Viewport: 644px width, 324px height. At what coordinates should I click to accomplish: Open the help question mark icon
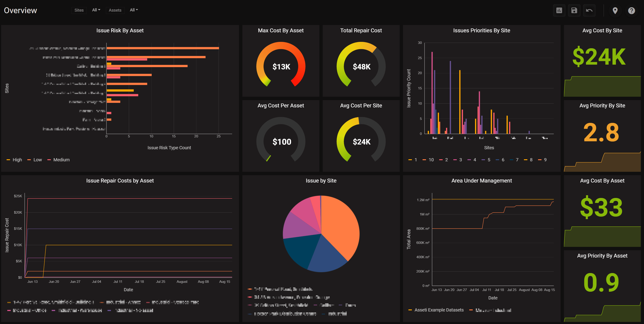click(x=631, y=10)
